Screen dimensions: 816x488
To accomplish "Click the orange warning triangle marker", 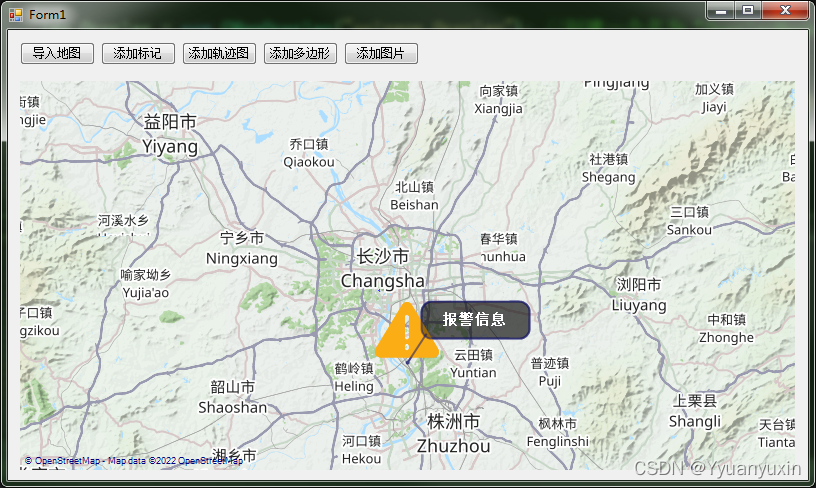I will [x=406, y=332].
